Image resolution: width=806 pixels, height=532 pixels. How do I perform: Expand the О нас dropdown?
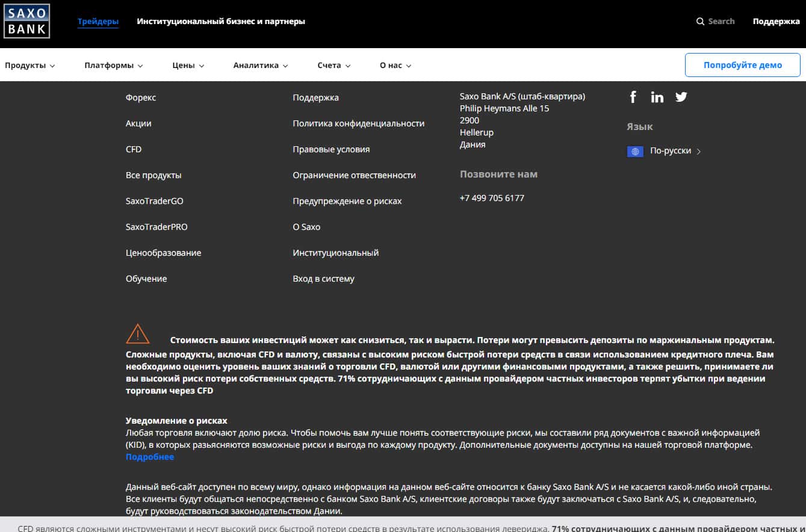click(395, 66)
